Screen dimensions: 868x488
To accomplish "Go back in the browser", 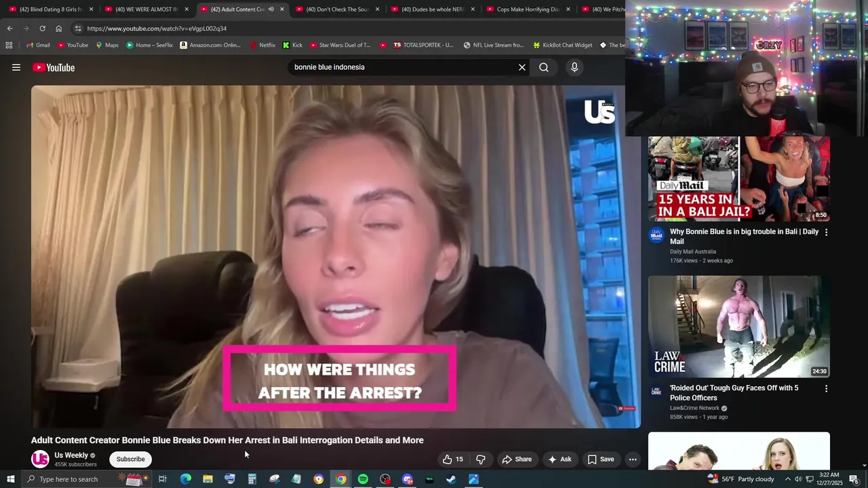I will pos(9,28).
